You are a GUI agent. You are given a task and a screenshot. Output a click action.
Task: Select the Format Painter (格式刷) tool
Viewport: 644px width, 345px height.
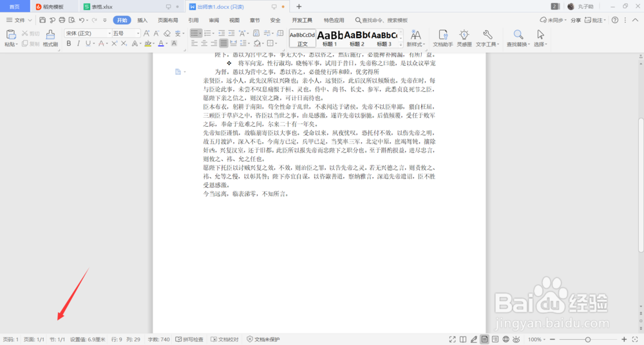pos(50,39)
